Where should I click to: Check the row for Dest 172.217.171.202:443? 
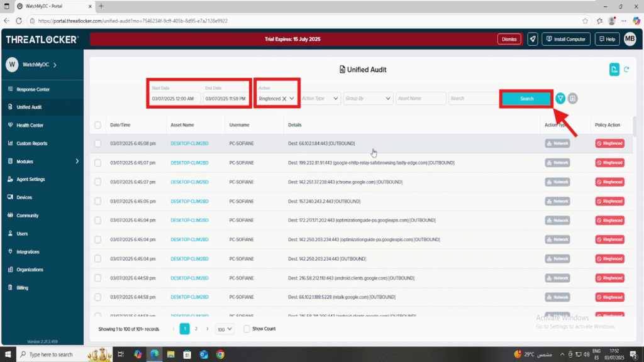pyautogui.click(x=97, y=221)
